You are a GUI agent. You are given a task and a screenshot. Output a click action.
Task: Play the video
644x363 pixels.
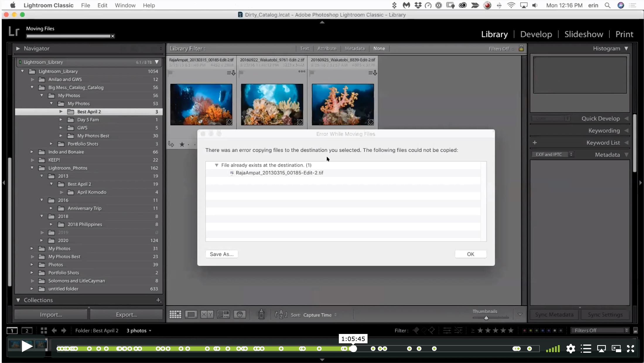[27, 346]
